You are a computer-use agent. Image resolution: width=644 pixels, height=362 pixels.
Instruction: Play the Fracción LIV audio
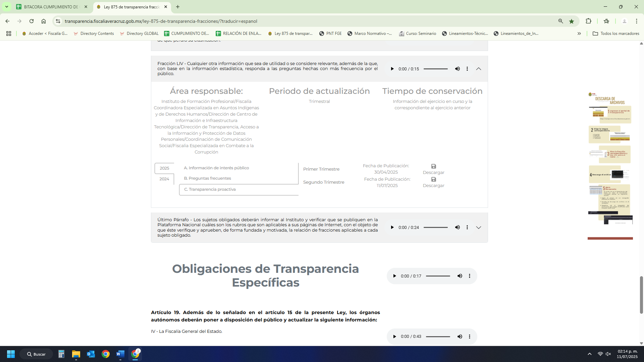pyautogui.click(x=392, y=69)
